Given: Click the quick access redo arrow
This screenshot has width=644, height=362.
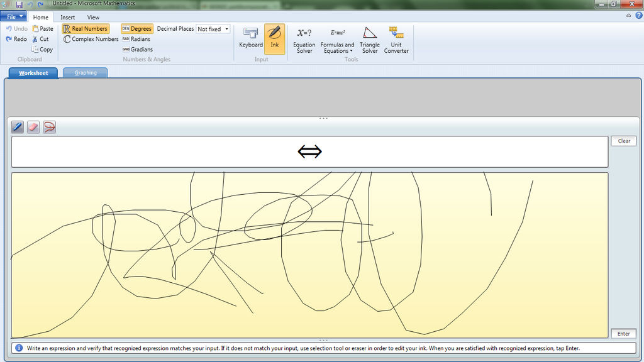Looking at the screenshot, I should [41, 4].
